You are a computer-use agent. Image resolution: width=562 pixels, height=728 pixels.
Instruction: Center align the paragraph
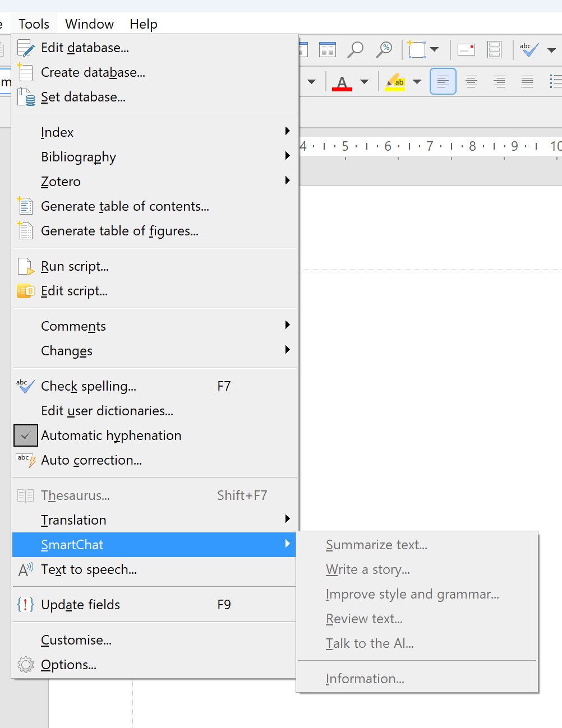click(x=471, y=82)
